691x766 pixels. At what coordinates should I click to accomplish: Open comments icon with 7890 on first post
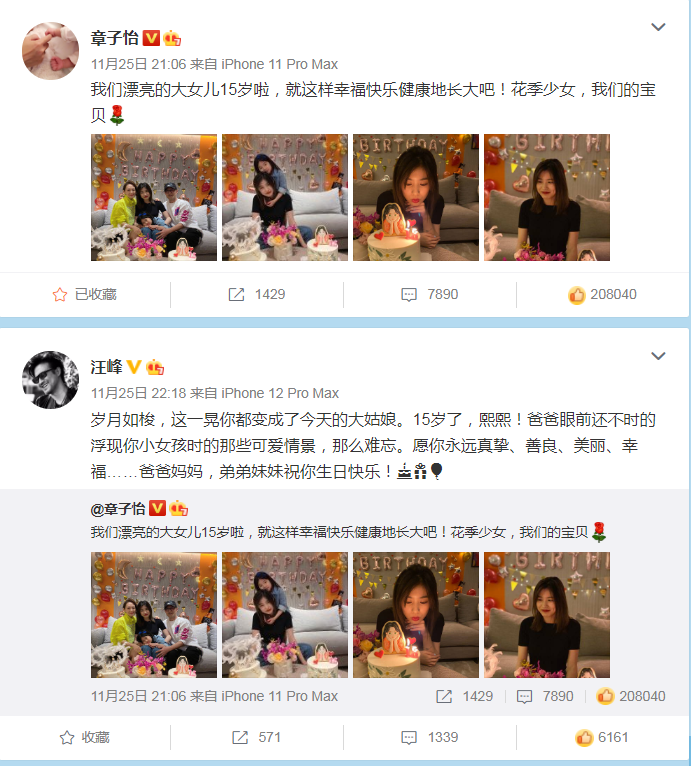409,295
